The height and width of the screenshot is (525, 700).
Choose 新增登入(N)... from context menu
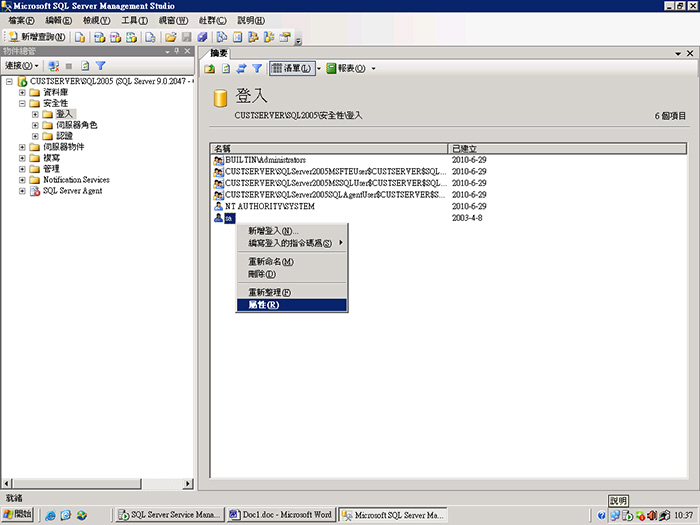(292, 231)
